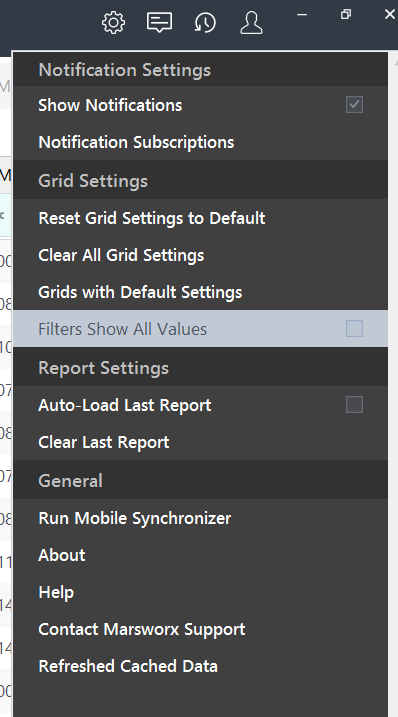Launch Run Mobile Synchronizer

[200, 518]
